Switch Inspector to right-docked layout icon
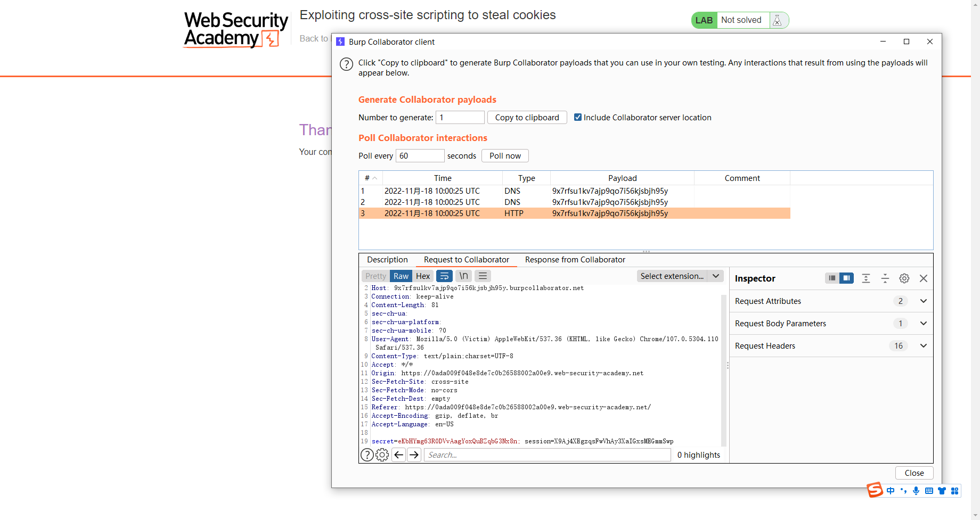The image size is (980, 520). click(846, 278)
